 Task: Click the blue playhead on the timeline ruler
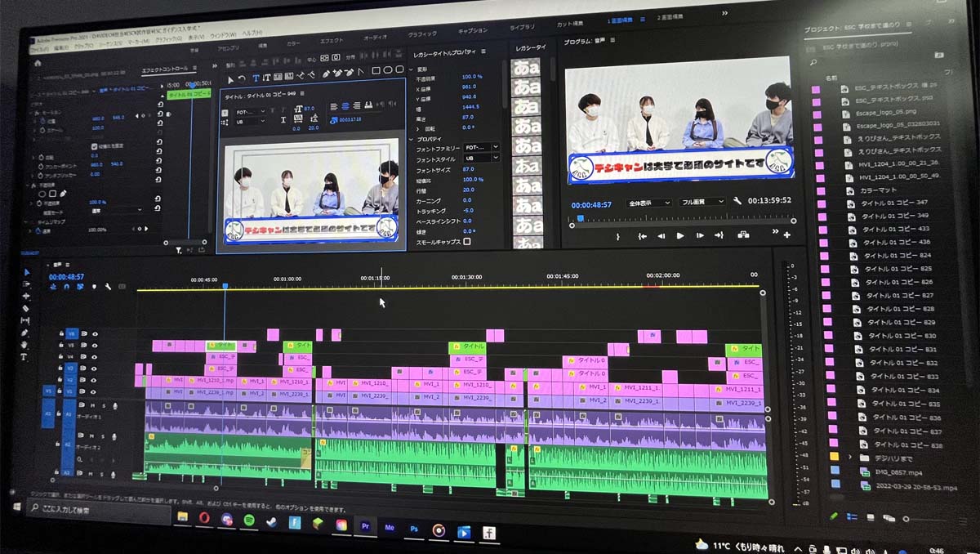point(225,286)
